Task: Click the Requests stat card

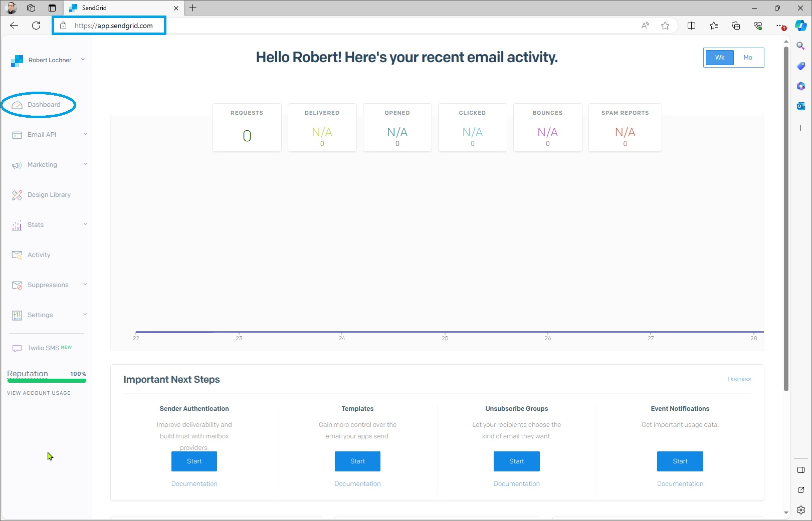Action: (247, 127)
